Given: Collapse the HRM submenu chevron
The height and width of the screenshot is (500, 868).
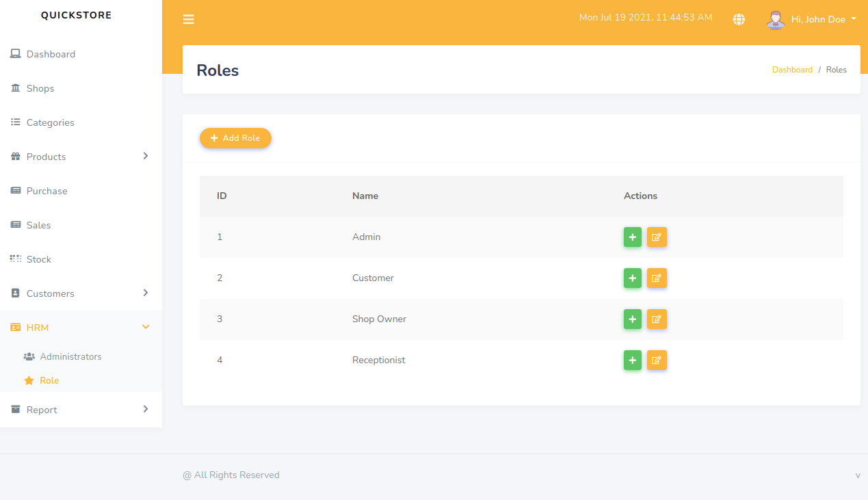Looking at the screenshot, I should click(x=145, y=327).
